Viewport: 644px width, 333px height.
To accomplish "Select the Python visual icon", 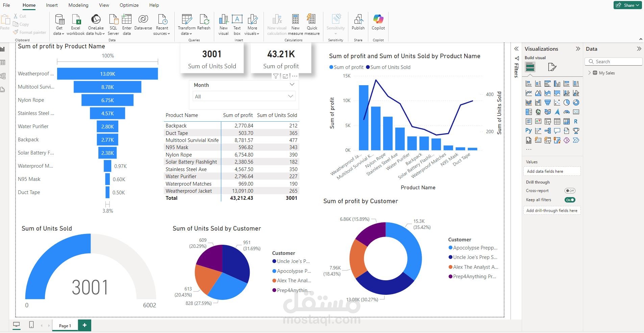I will click(x=529, y=131).
